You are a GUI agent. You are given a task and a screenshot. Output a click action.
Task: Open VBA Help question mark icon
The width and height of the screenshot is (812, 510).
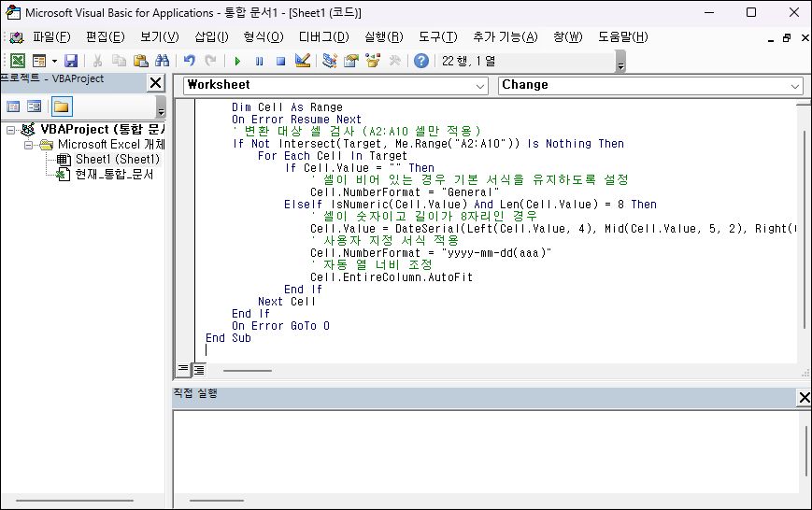click(421, 61)
